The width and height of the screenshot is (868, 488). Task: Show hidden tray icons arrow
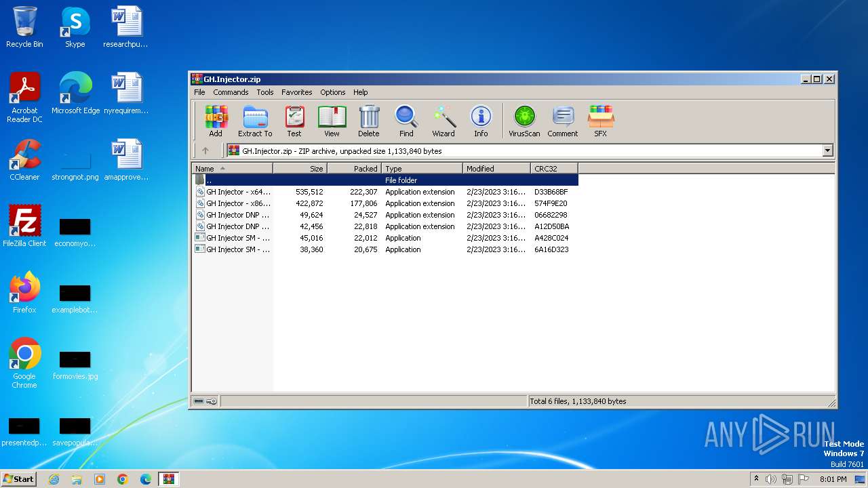(756, 479)
